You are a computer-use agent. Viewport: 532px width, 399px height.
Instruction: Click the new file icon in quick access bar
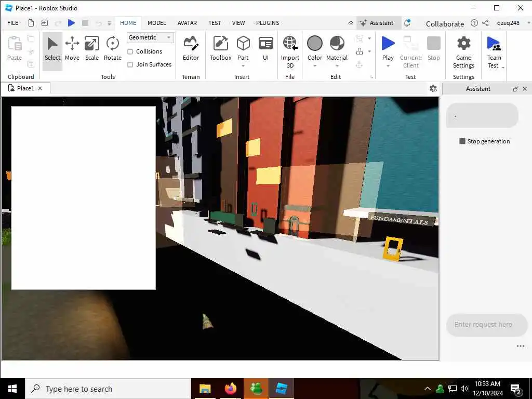[31, 23]
